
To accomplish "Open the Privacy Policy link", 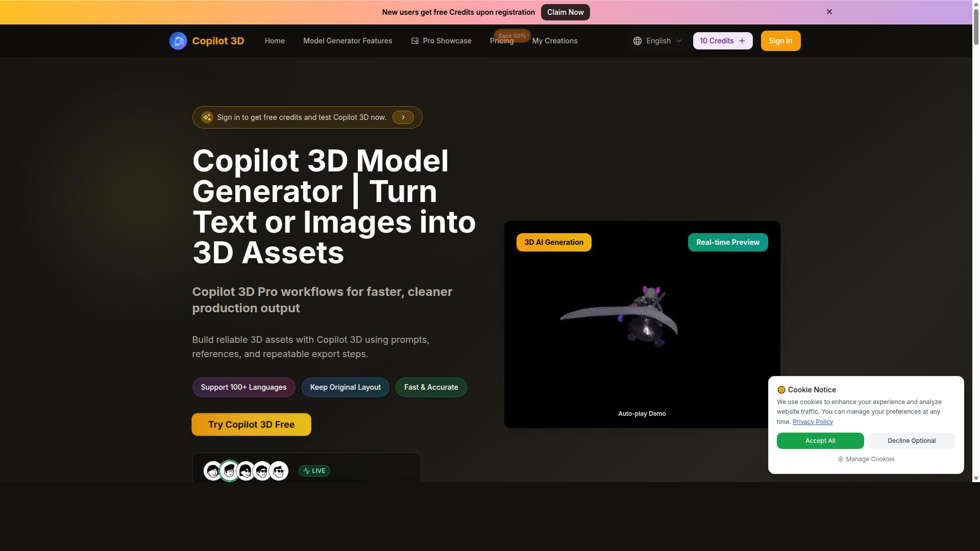I will coord(812,422).
